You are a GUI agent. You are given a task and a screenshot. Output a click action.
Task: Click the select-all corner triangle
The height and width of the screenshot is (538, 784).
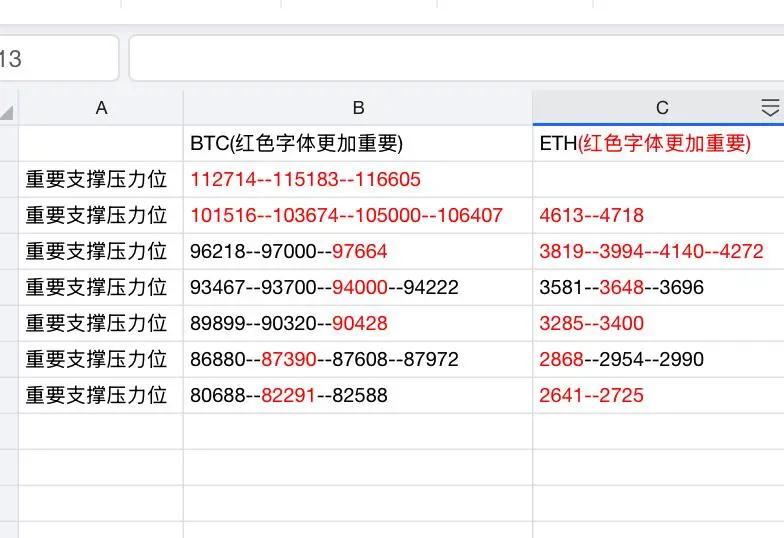click(x=8, y=112)
